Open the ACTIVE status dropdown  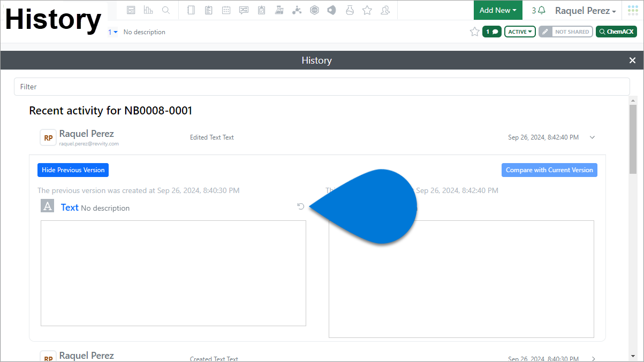point(520,32)
